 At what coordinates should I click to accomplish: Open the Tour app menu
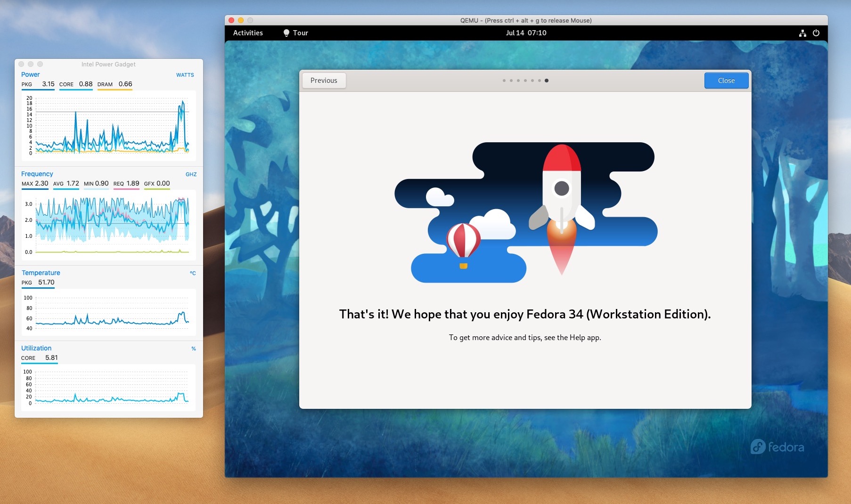295,33
